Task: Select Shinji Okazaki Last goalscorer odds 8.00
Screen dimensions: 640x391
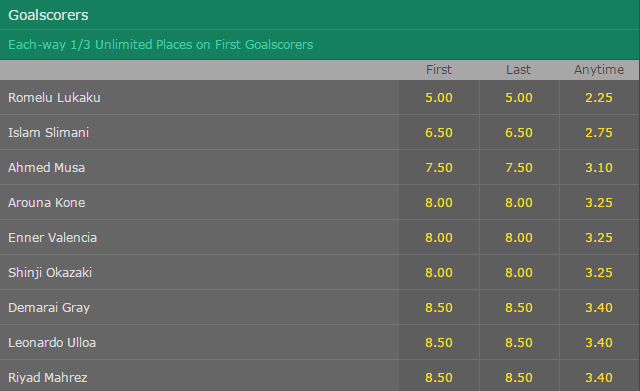Action: click(x=519, y=273)
